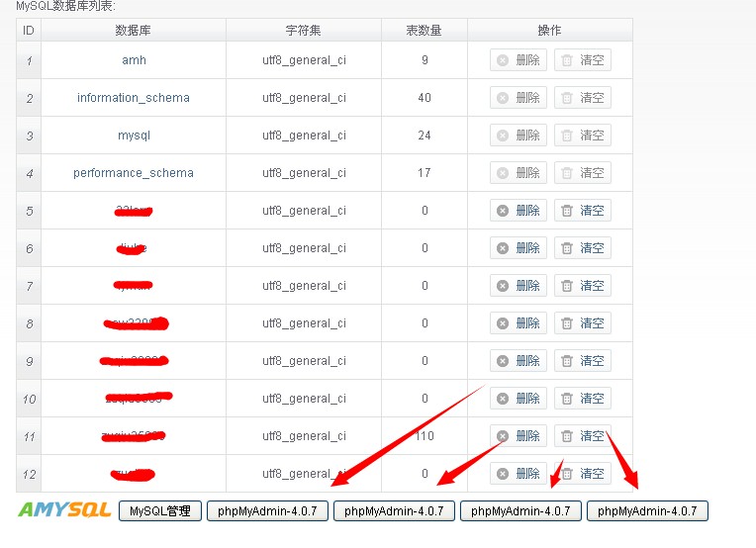Open the performance_schema database link
756x548 pixels.
tap(134, 173)
